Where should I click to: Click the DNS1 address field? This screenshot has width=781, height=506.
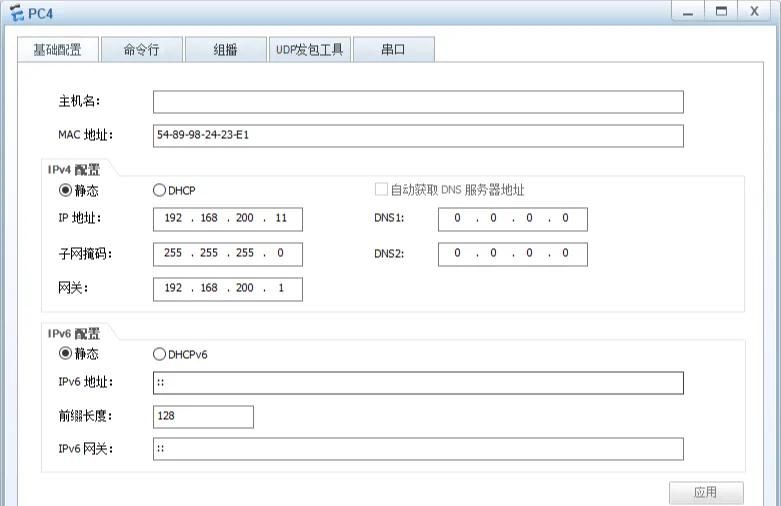coord(512,219)
